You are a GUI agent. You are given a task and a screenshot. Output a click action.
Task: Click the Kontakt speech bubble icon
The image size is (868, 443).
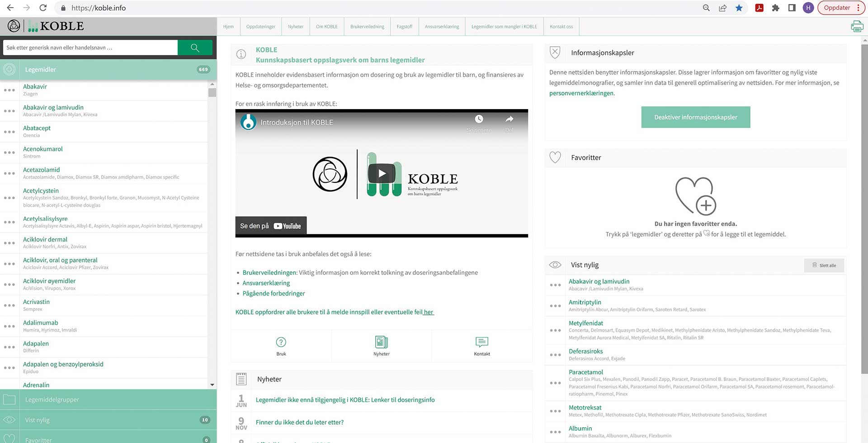(481, 342)
